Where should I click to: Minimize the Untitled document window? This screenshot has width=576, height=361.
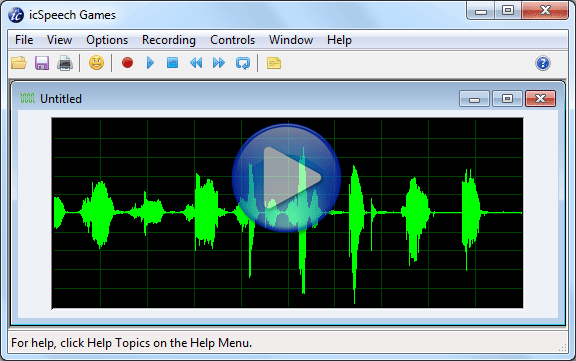[x=474, y=98]
